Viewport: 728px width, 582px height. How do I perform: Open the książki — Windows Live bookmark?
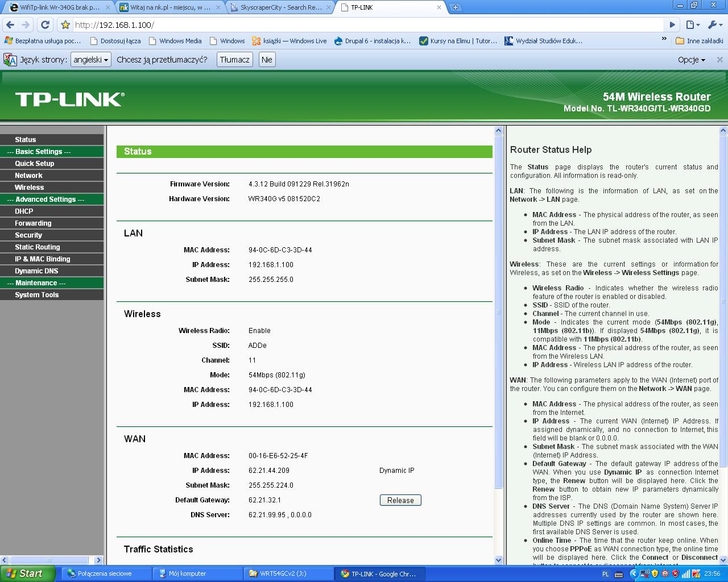[x=289, y=41]
